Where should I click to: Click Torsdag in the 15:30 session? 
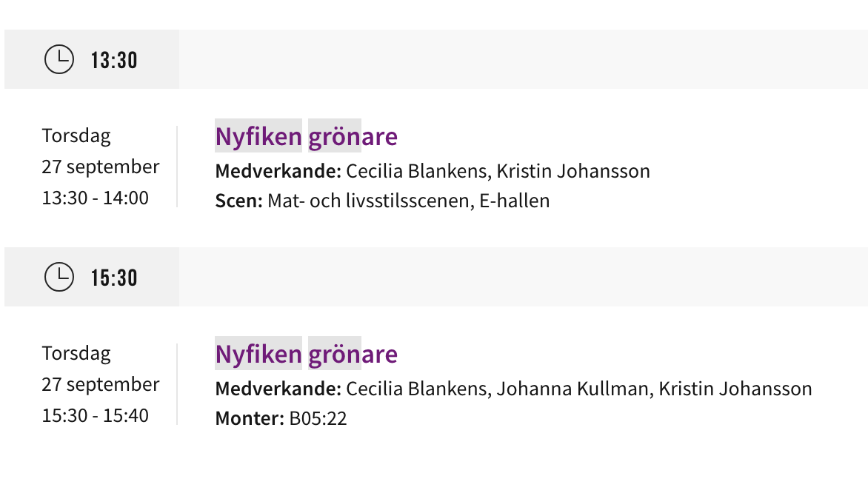point(76,354)
